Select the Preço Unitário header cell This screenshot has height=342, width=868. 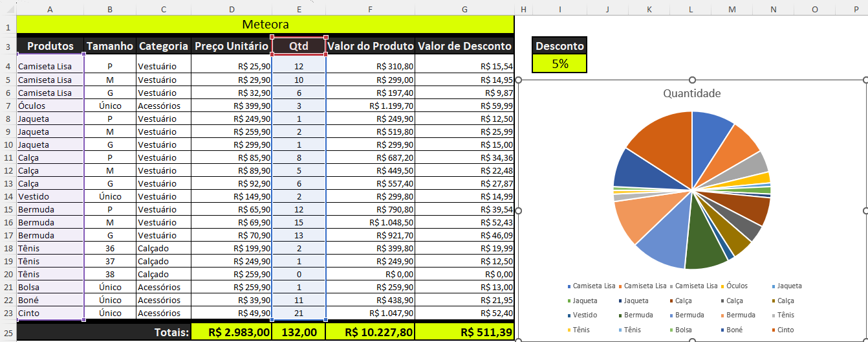(x=232, y=46)
